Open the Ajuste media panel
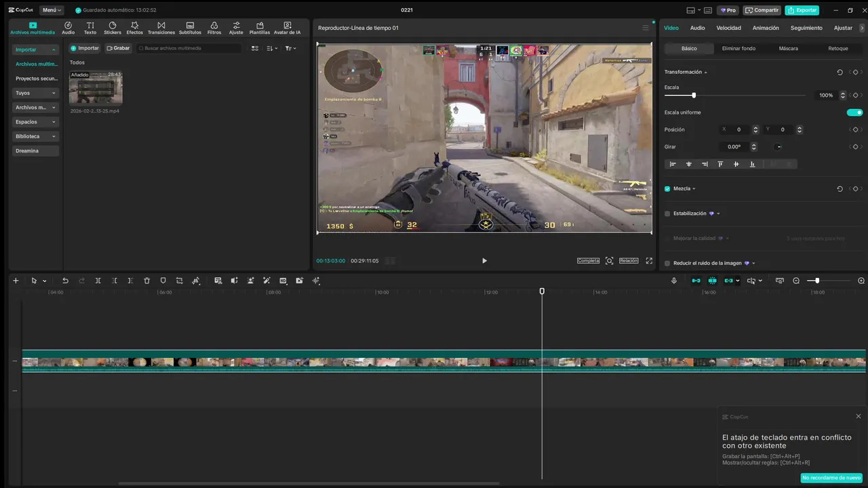 (x=236, y=28)
